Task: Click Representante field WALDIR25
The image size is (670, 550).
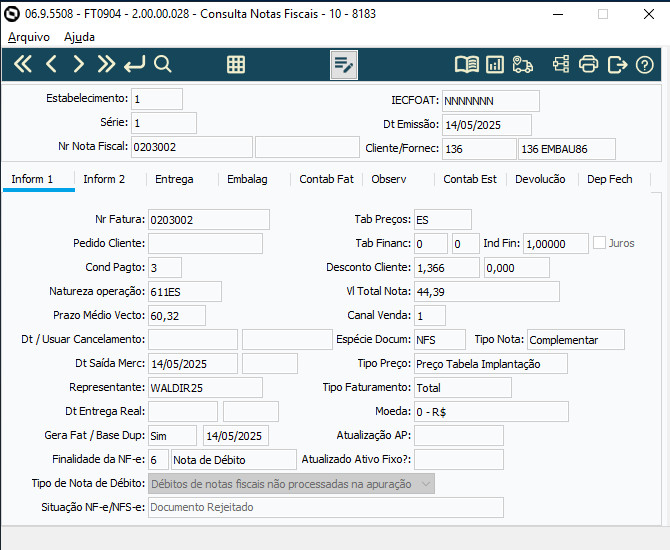Action: 206,388
